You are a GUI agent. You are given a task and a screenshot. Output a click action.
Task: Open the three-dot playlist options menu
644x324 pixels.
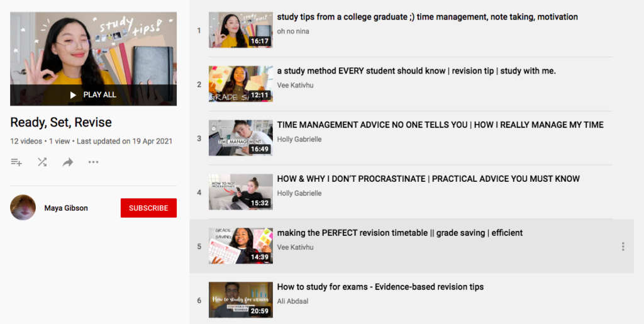click(93, 162)
